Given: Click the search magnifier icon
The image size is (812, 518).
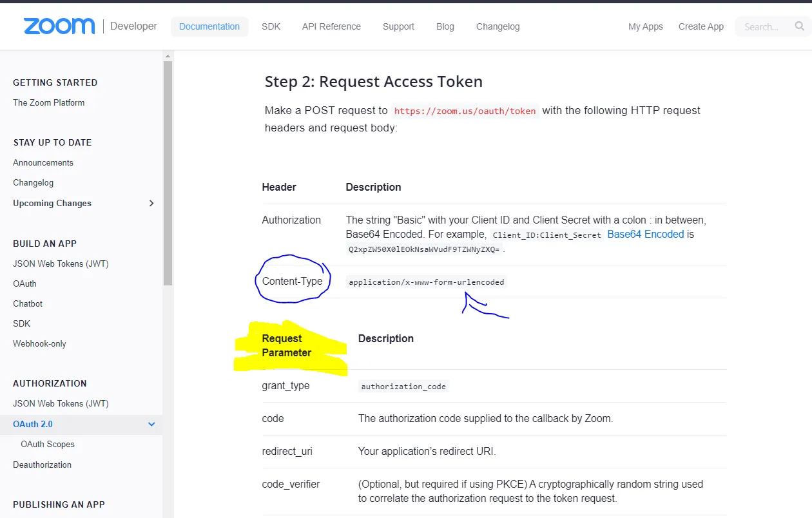Looking at the screenshot, I should (800, 26).
